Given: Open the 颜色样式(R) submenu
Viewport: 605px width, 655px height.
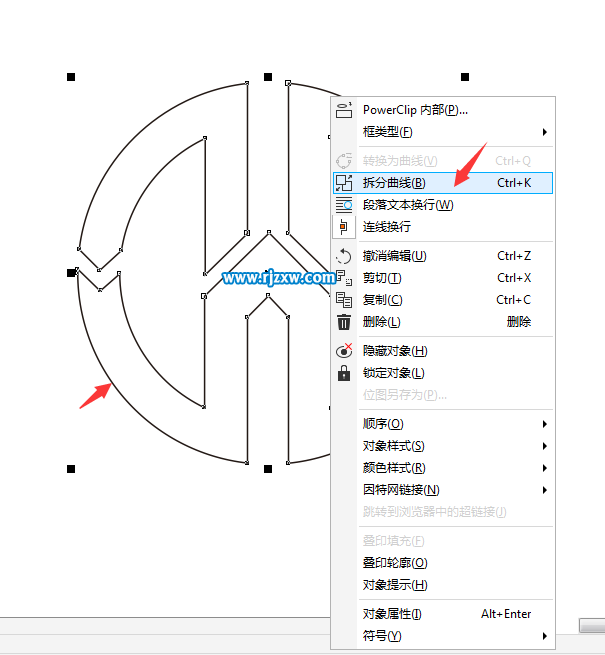Looking at the screenshot, I should (443, 468).
